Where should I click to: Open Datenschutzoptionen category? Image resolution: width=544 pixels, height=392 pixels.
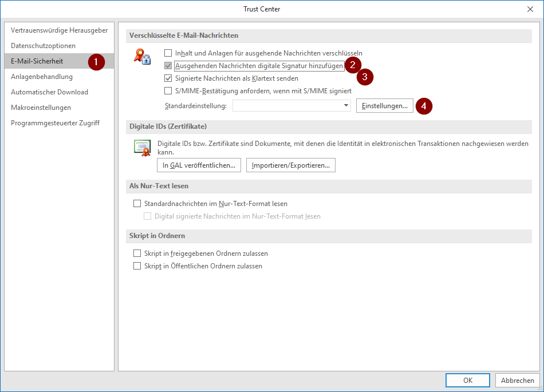(43, 45)
